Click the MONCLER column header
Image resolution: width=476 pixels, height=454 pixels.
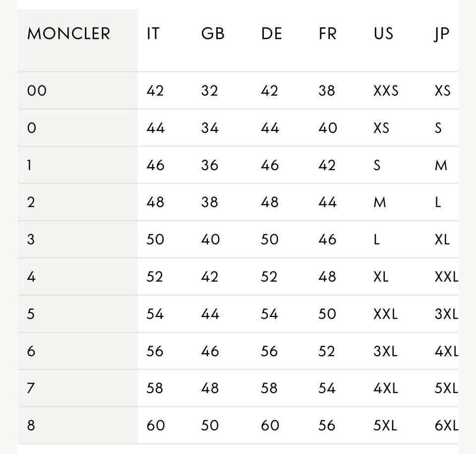(x=68, y=34)
